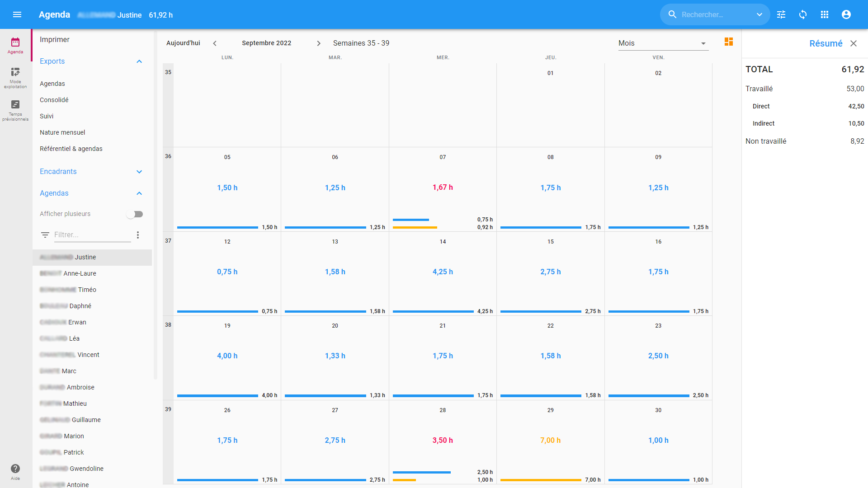Toggle the orange summary dashboard icon
The height and width of the screenshot is (488, 868).
729,42
